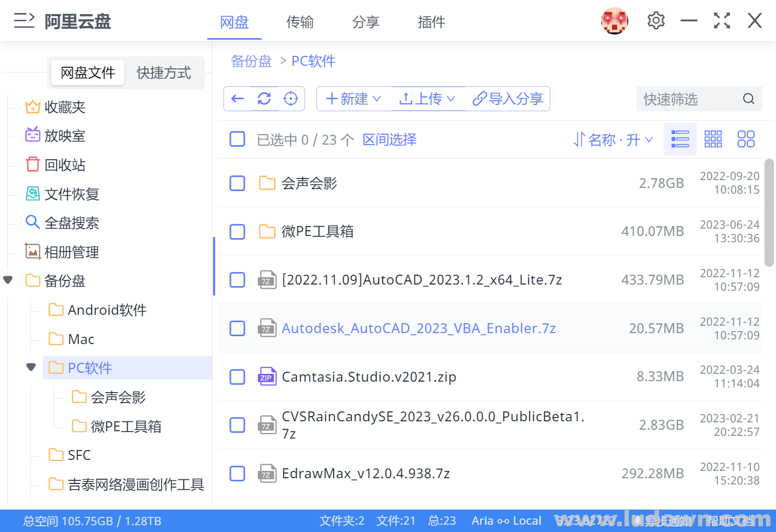Check the AutoCAD_2023.1.2 Lite file

click(x=238, y=280)
